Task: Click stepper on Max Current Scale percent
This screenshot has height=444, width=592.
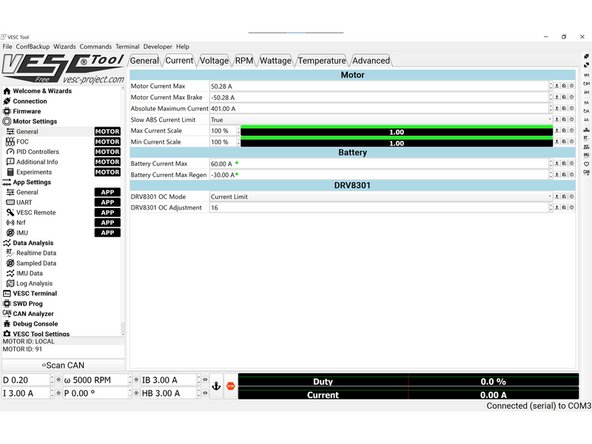Action: [x=239, y=131]
